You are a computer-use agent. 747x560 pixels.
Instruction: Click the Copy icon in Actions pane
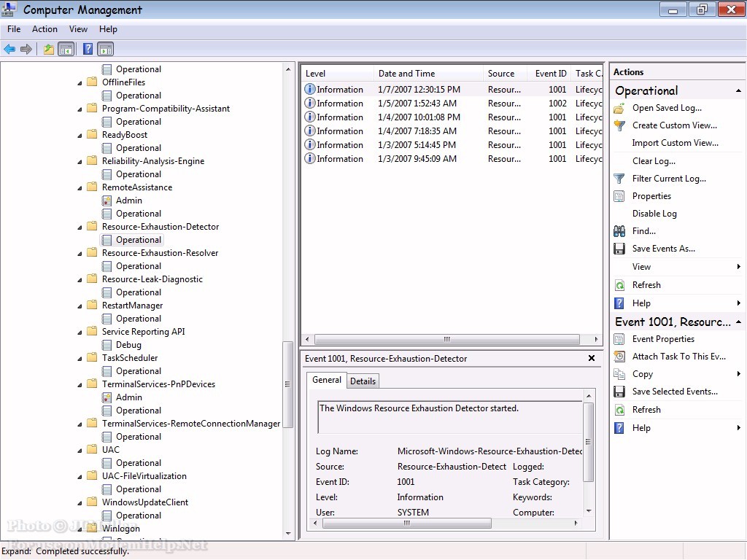(x=619, y=374)
